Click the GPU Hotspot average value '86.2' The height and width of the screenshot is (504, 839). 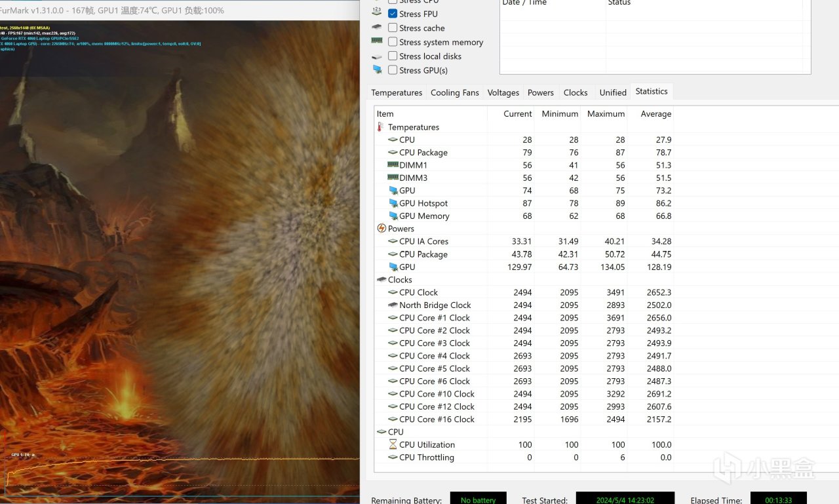pos(662,203)
